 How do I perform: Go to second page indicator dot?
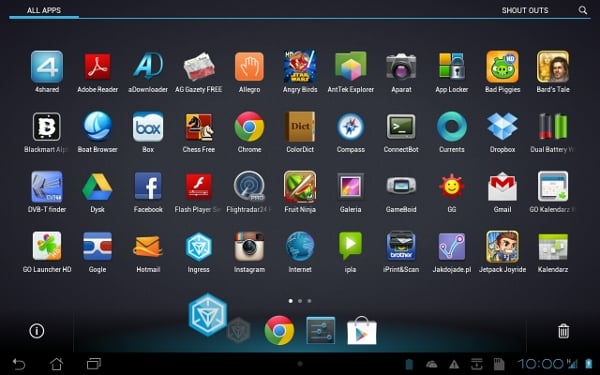(300, 301)
